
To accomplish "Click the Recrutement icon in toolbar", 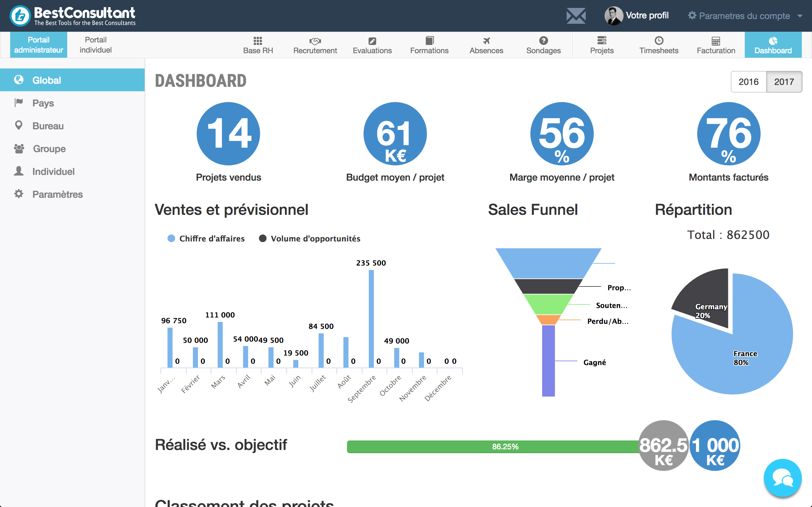I will (315, 44).
